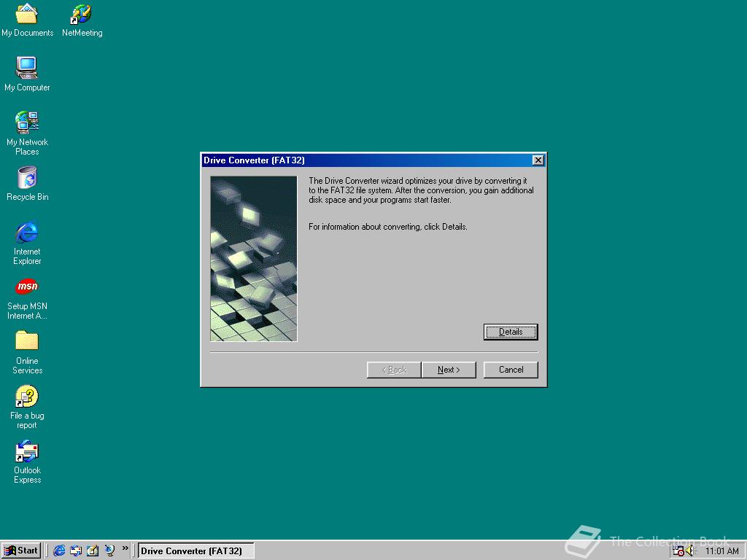
Task: Expand the Quick Launch overflow chevron
Action: 125,547
